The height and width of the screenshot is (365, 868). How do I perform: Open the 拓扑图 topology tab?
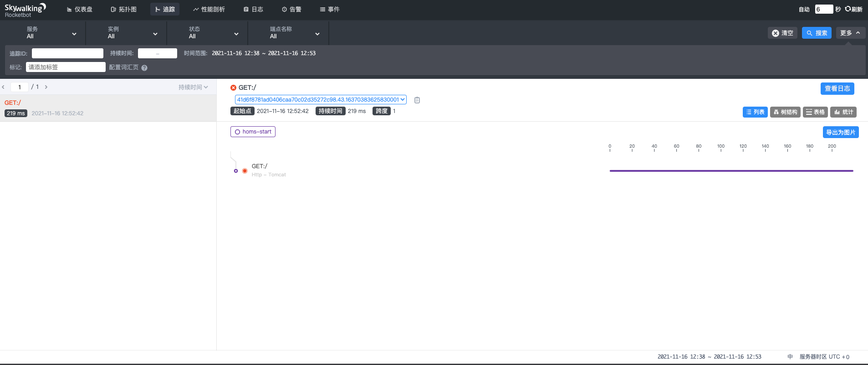pos(123,9)
